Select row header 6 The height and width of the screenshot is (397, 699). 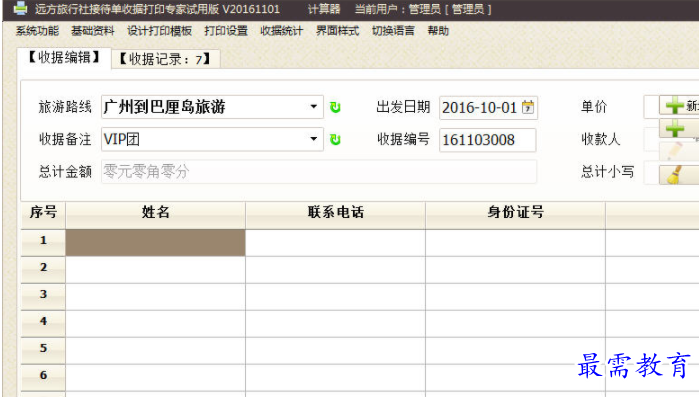43,378
